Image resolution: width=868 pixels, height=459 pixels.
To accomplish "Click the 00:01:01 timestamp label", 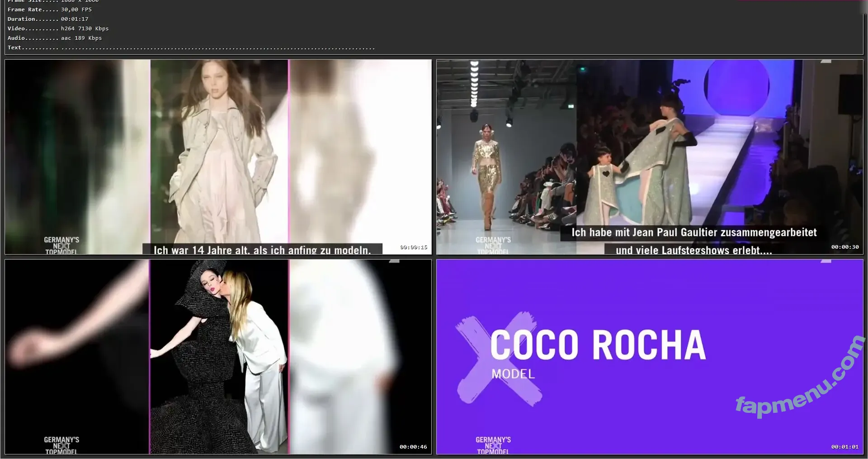I will point(845,447).
